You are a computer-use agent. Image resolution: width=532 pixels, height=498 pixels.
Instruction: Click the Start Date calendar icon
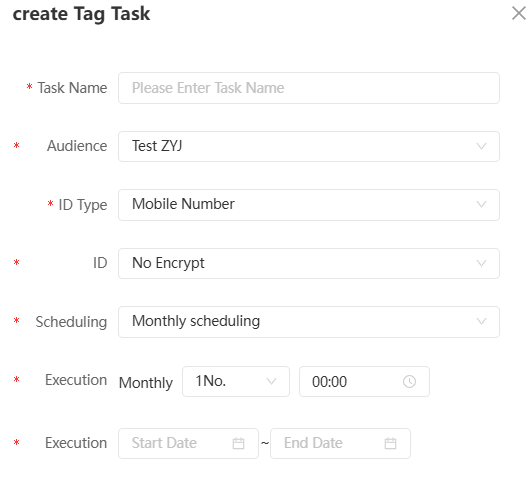238,443
